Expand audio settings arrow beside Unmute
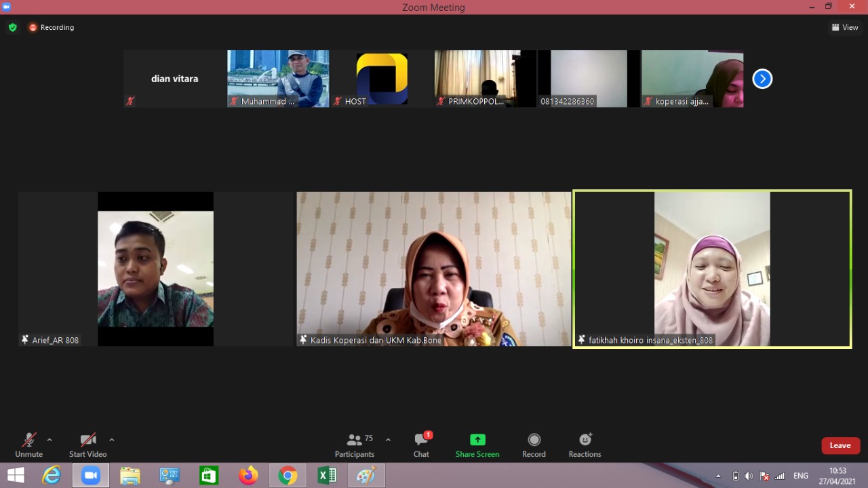 tap(50, 440)
